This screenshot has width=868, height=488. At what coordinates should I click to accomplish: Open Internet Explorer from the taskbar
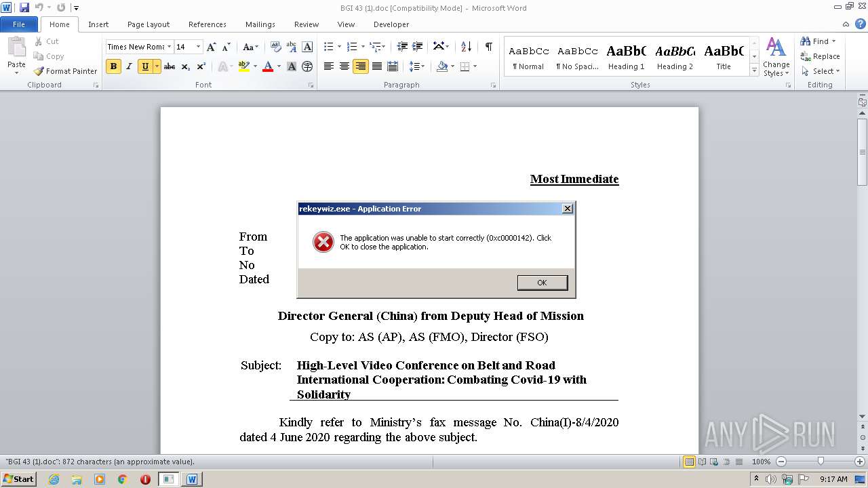click(x=54, y=479)
